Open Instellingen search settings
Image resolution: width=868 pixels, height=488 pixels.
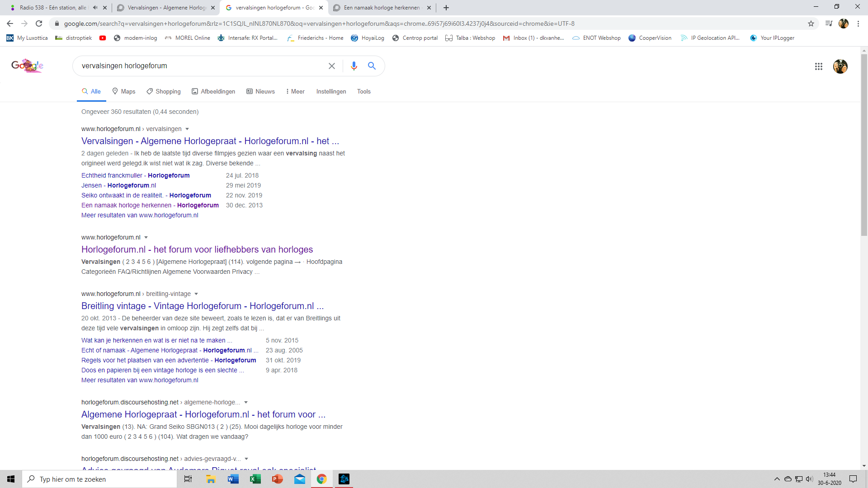(x=331, y=91)
